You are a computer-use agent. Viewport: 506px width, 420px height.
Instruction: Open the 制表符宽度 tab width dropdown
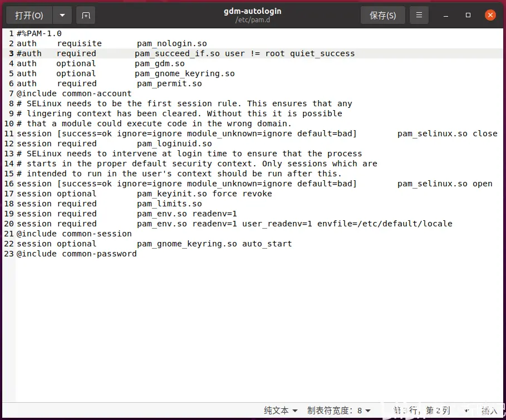tap(338, 411)
